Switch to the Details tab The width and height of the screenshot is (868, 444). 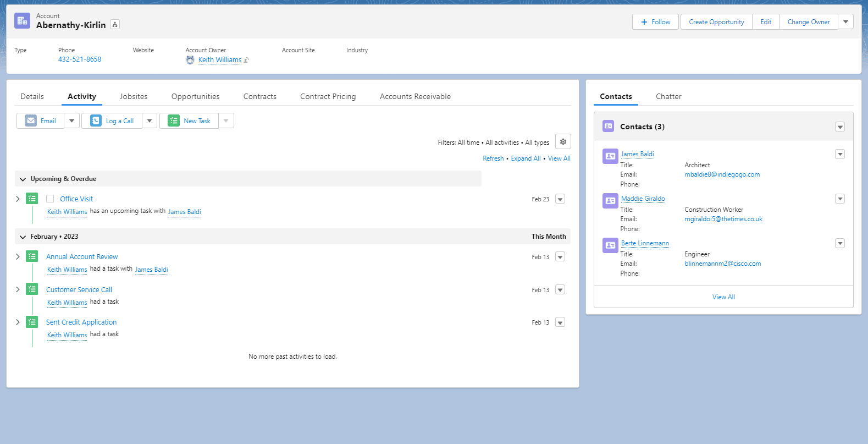coord(32,96)
